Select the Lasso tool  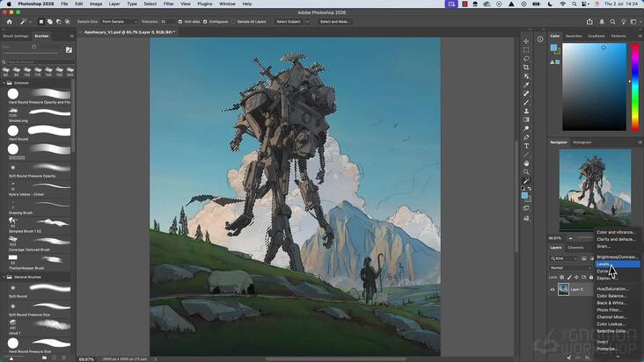pyautogui.click(x=526, y=59)
